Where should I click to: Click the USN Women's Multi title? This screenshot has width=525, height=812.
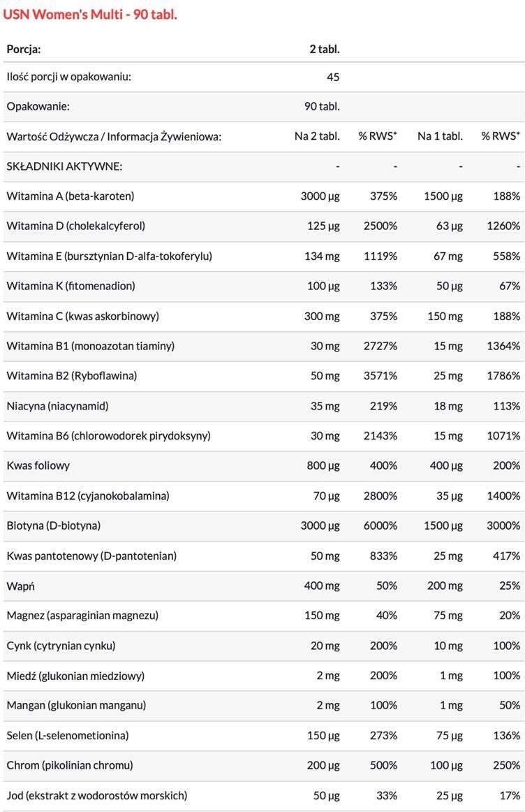(x=90, y=14)
